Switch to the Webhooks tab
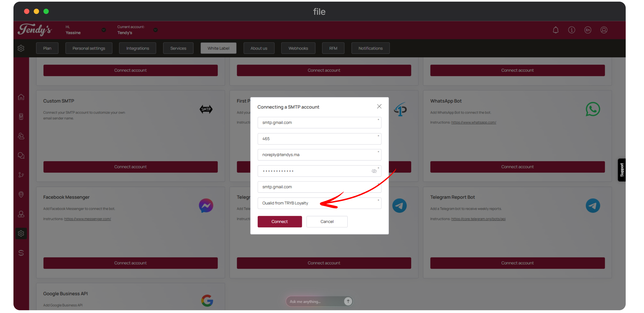This screenshot has height=313, width=644. (298, 48)
